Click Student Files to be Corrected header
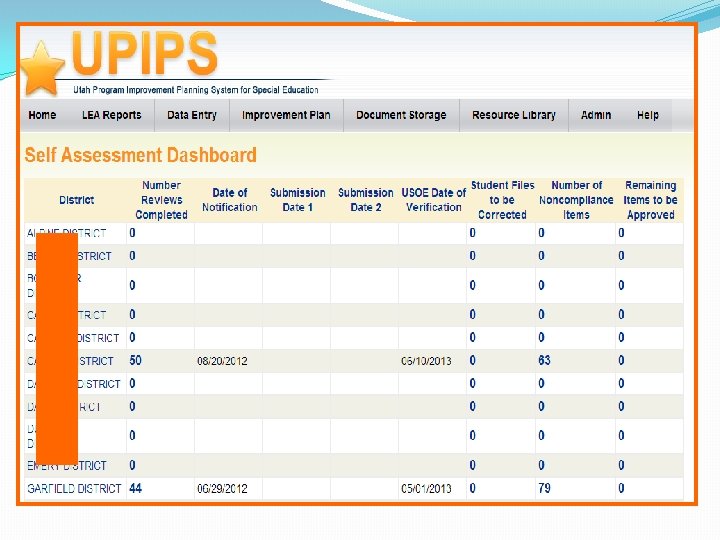The height and width of the screenshot is (540, 720). (502, 200)
